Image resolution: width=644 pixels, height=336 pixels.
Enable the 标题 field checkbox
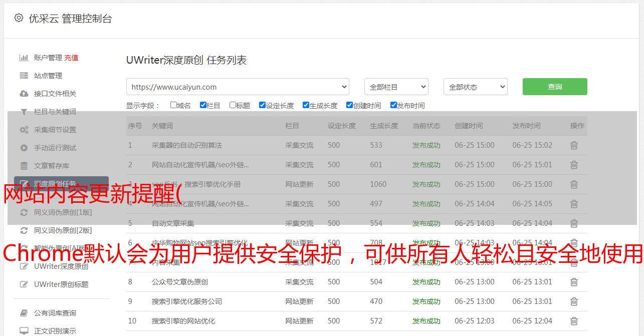233,105
